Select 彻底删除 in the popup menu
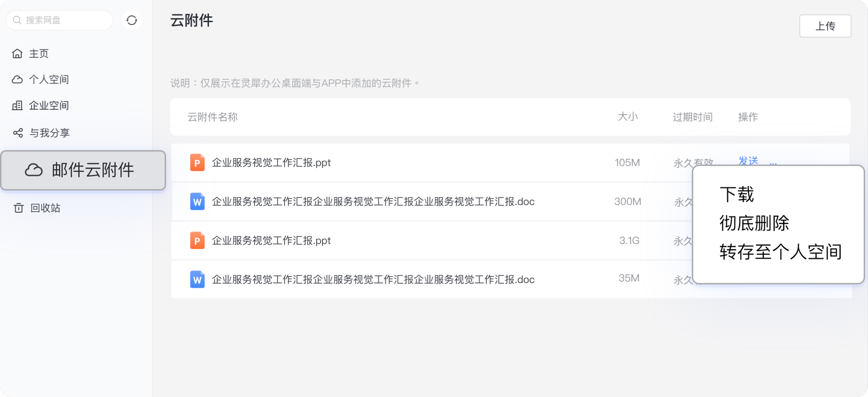The height and width of the screenshot is (397, 868). click(754, 223)
